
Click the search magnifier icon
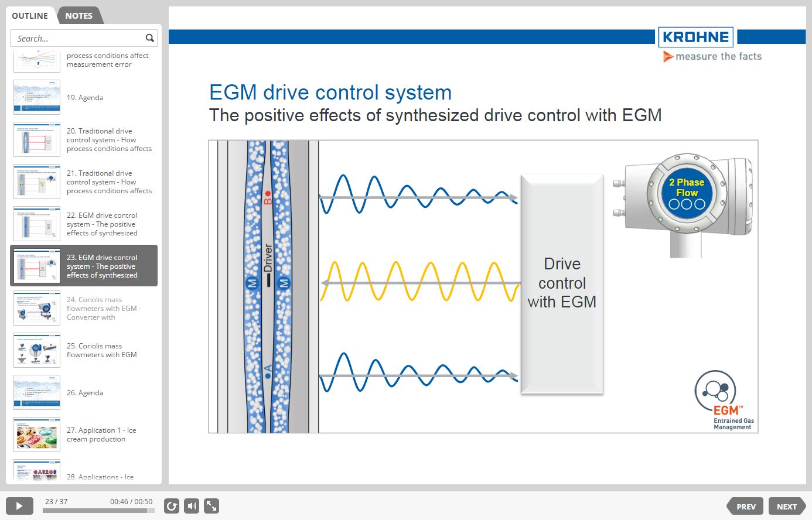[150, 37]
